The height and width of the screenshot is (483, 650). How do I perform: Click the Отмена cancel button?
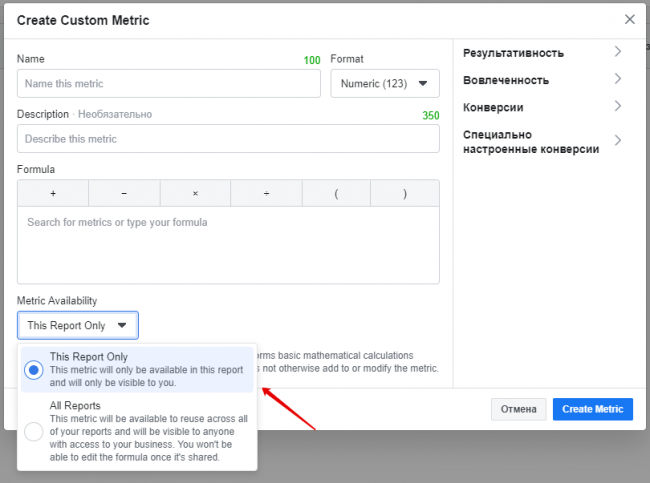point(518,409)
